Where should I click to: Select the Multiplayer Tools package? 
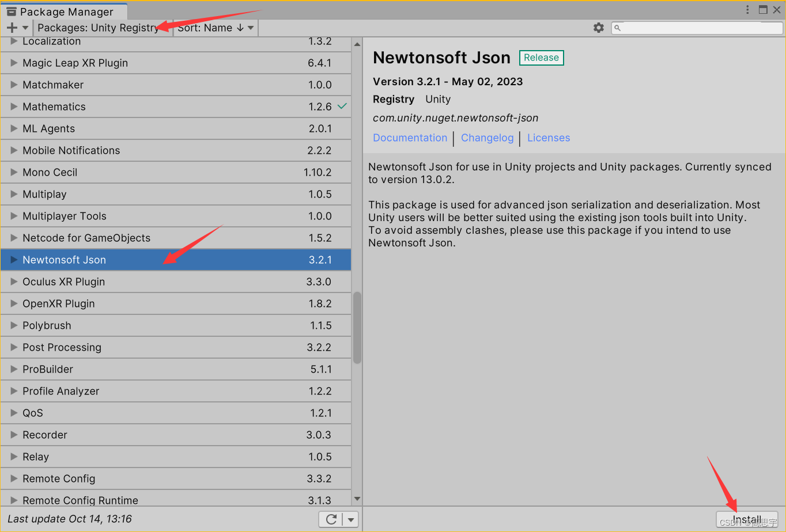176,216
